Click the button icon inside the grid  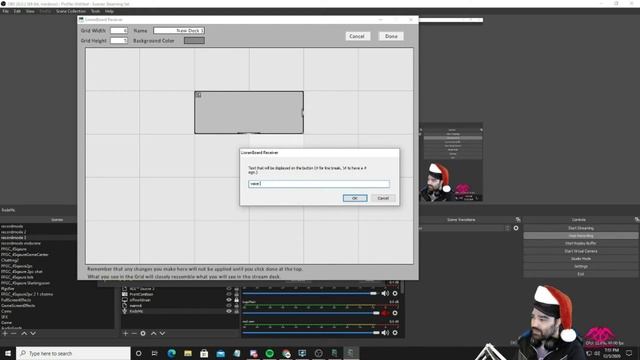pyautogui.click(x=198, y=95)
